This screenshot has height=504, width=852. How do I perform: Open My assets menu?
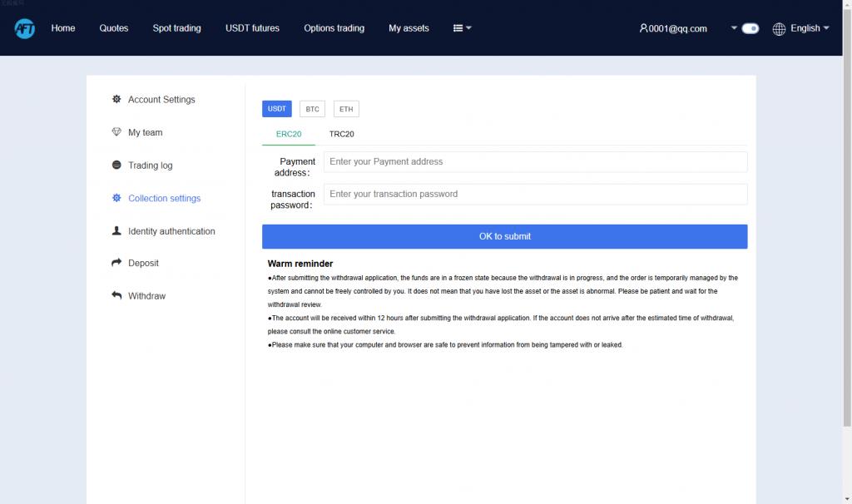(409, 28)
